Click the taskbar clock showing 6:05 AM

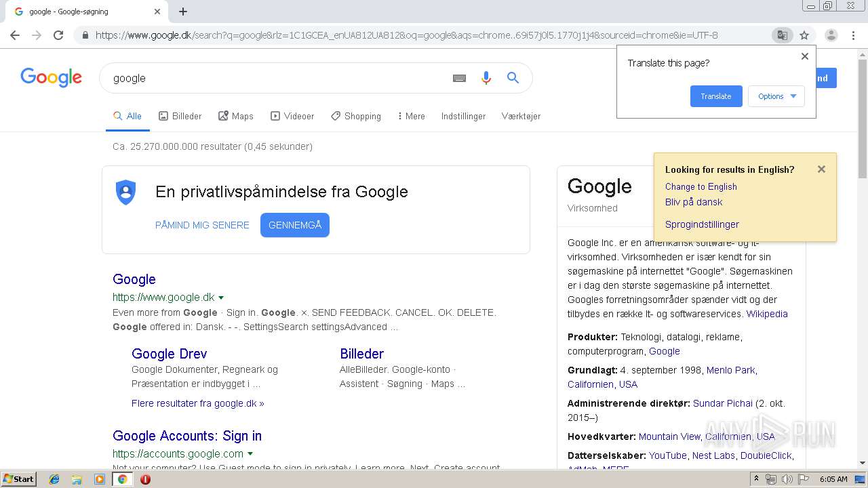(x=833, y=479)
